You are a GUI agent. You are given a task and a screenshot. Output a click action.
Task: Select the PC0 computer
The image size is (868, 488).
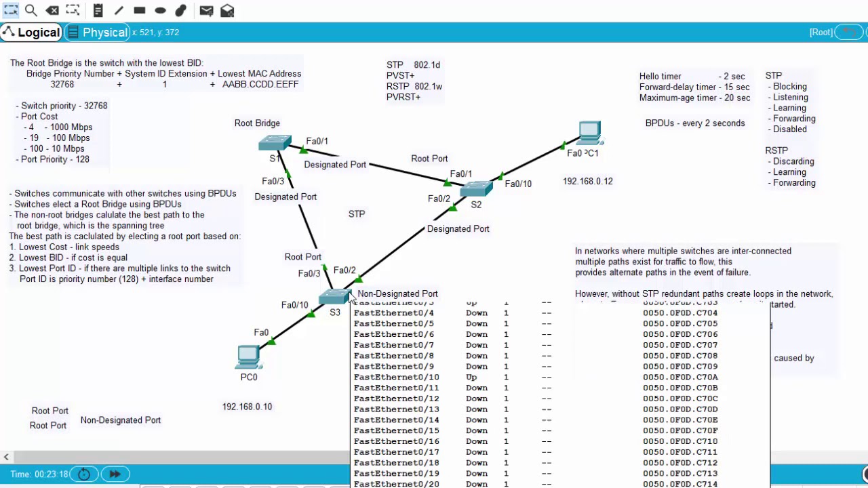[248, 357]
